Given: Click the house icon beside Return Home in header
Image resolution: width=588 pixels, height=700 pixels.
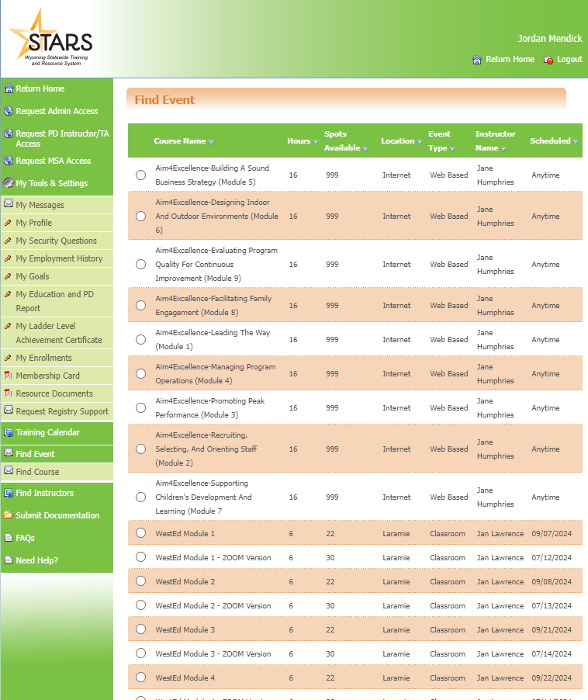Looking at the screenshot, I should pos(477,60).
